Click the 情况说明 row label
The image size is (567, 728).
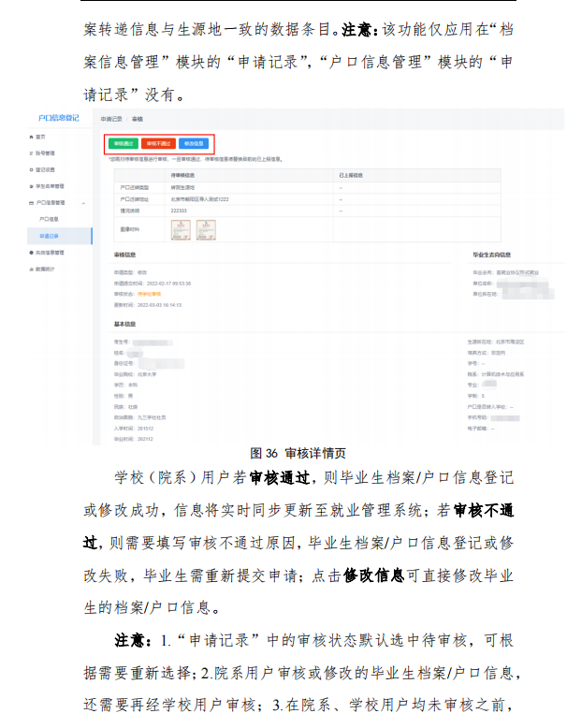pyautogui.click(x=129, y=211)
